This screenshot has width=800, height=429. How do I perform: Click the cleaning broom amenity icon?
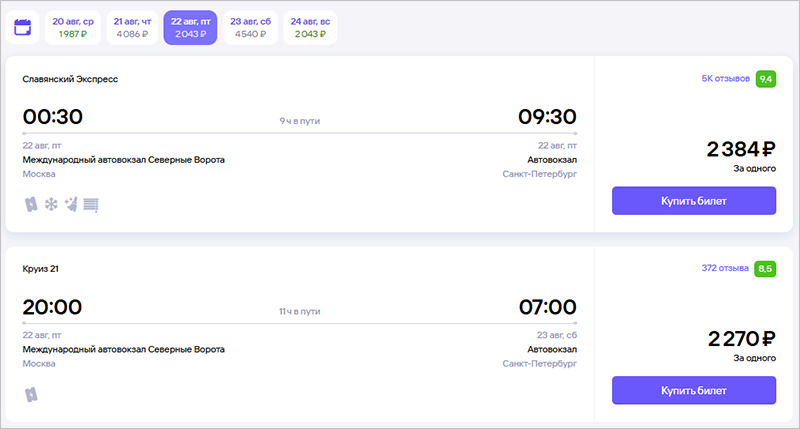click(x=71, y=204)
